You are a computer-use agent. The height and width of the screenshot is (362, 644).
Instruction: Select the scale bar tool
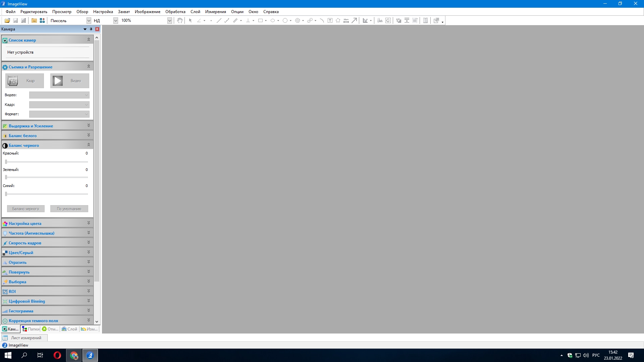point(346,20)
